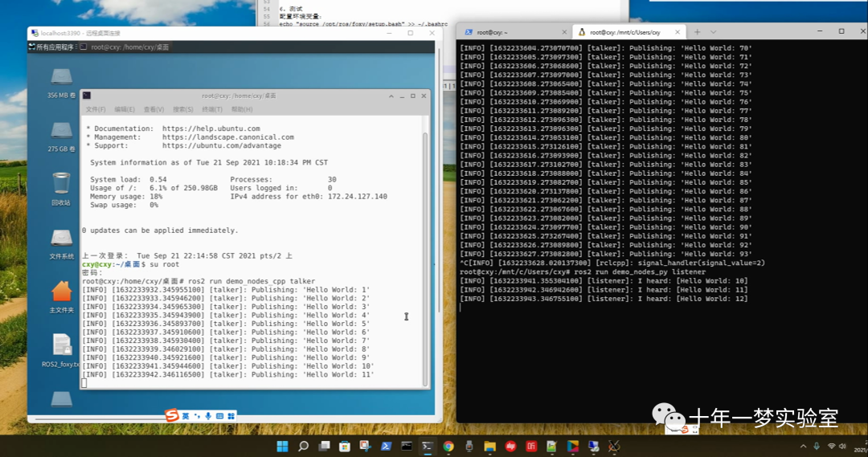Click the 'signal_handler(signal_value=2)' line

(x=612, y=263)
